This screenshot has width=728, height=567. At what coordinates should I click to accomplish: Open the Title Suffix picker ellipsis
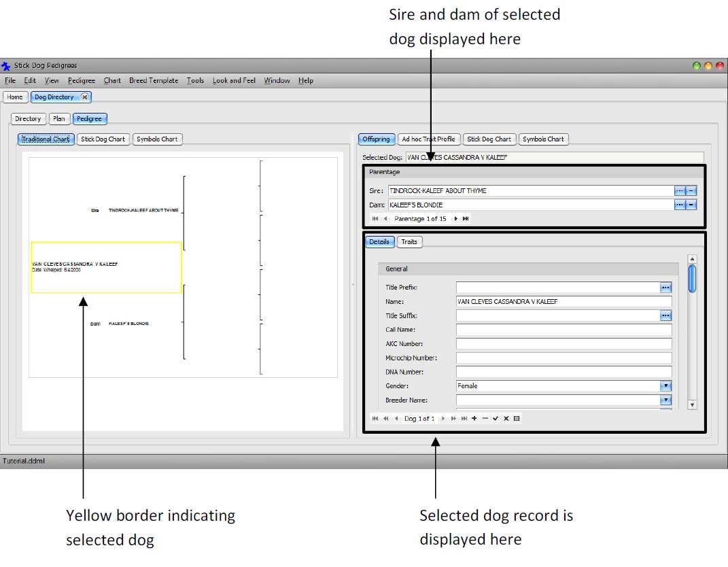click(x=665, y=315)
